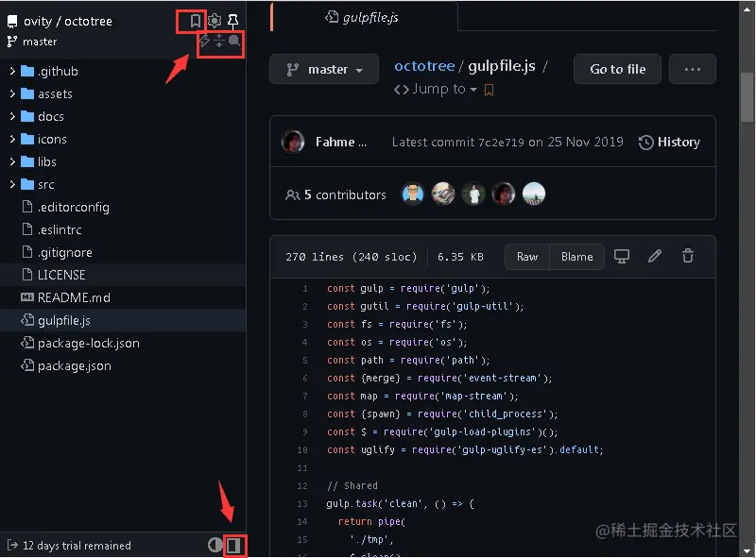Screen dimensions: 756x558
Task: Open Fahme's author avatar
Action: 293,143
